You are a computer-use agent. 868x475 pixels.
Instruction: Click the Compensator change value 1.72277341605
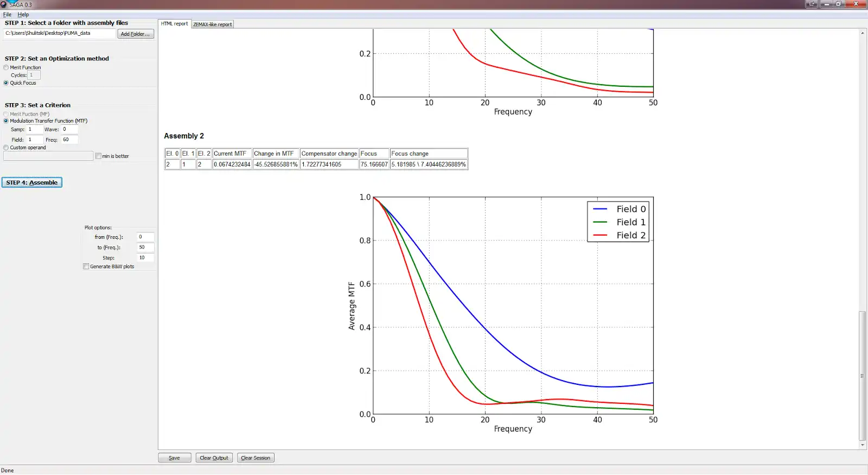point(329,164)
